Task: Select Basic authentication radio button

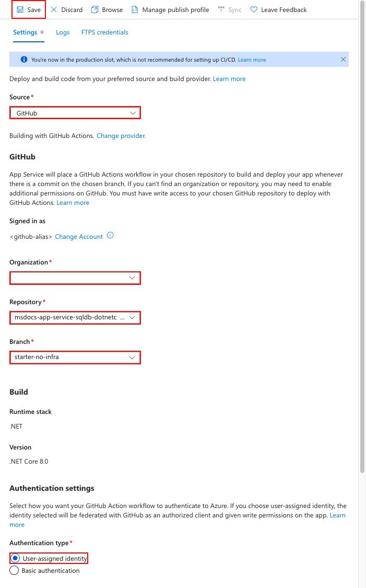Action: click(x=14, y=570)
